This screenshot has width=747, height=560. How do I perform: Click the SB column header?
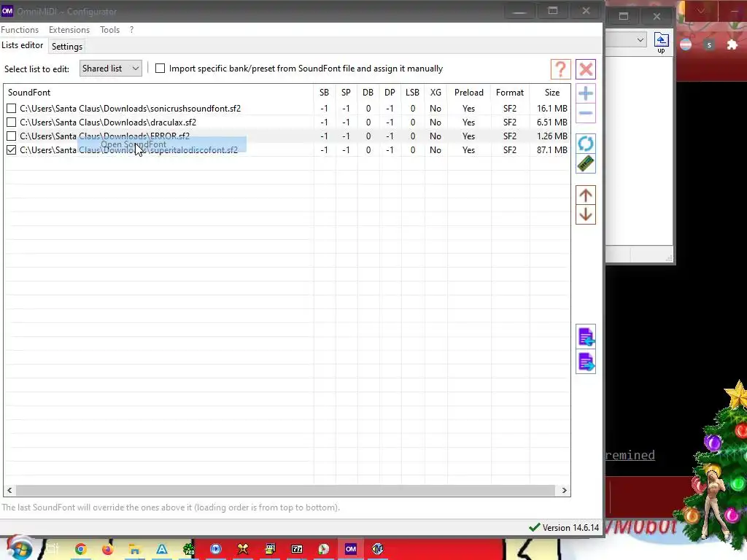[324, 93]
